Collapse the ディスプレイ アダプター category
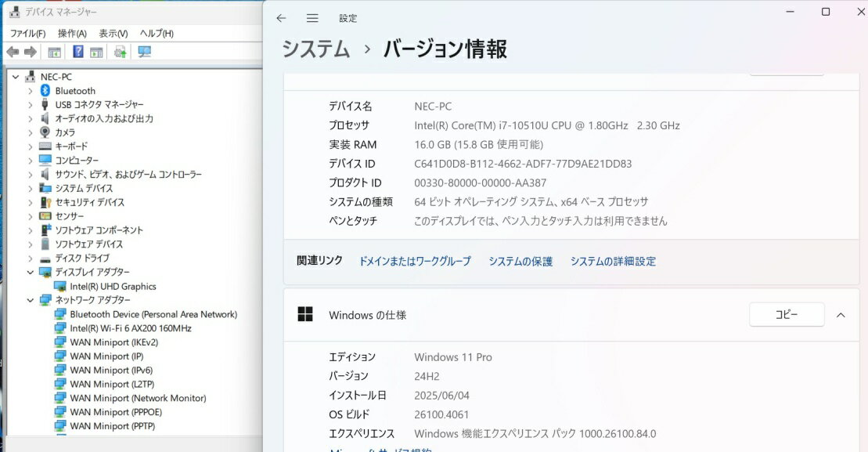This screenshot has width=868, height=452. point(31,272)
